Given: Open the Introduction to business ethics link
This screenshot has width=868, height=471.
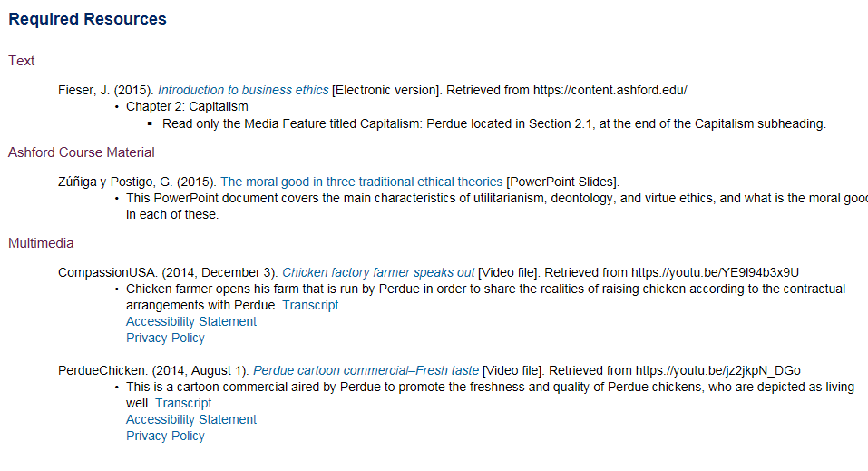Looking at the screenshot, I should coord(243,90).
